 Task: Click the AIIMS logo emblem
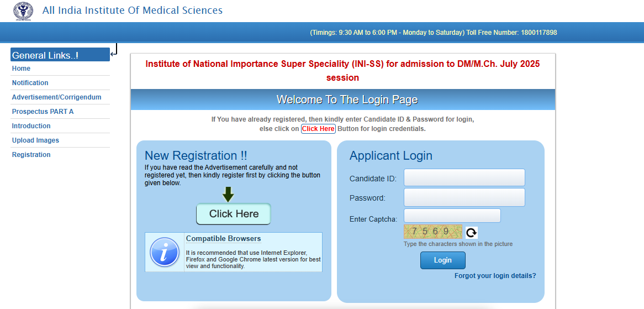[23, 11]
